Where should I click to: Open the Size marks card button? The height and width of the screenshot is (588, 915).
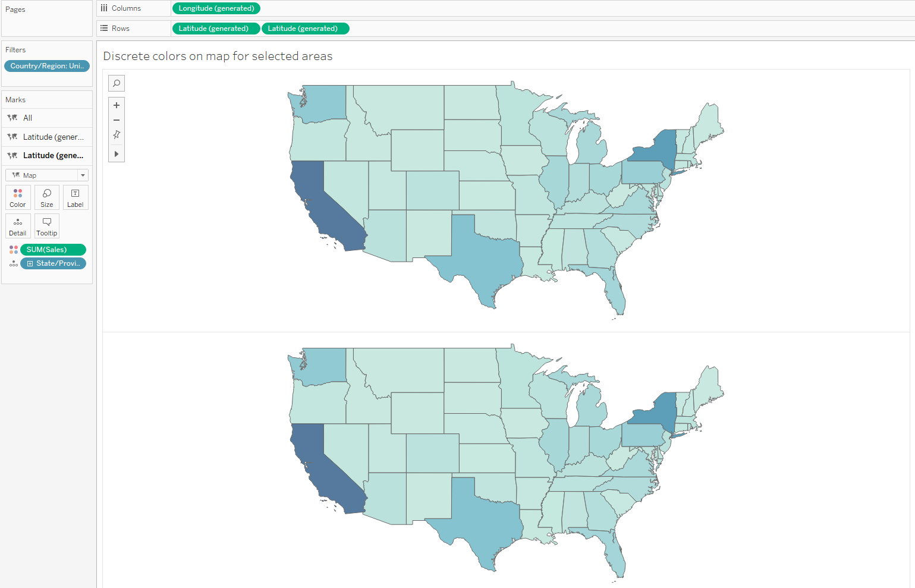click(47, 197)
